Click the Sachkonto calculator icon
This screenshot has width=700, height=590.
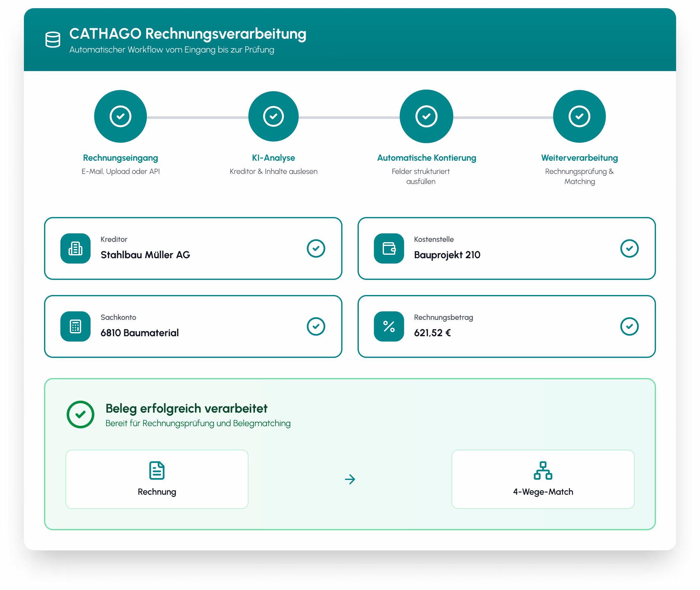[75, 326]
